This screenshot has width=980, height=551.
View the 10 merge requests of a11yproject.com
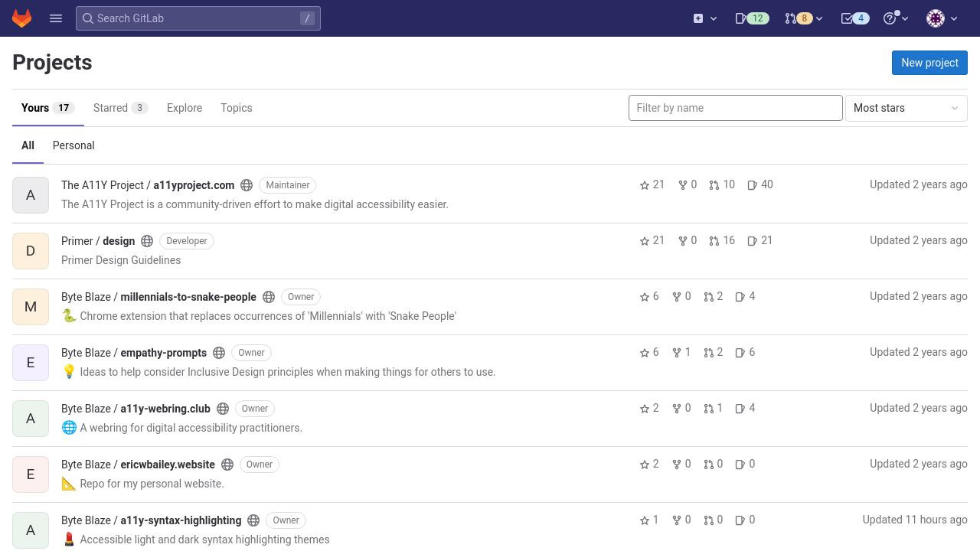(x=722, y=185)
